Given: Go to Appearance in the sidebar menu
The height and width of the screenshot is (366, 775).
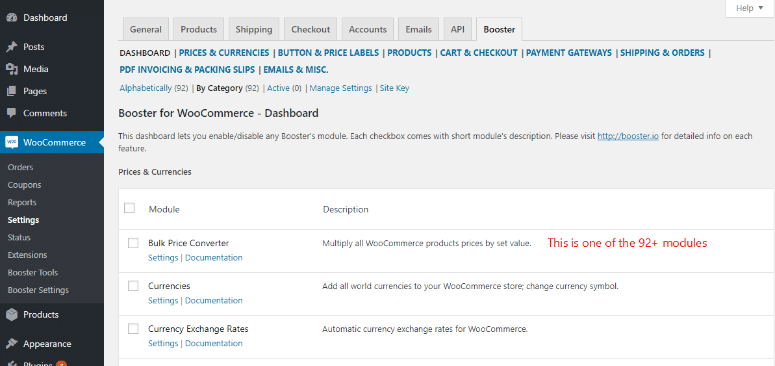Looking at the screenshot, I should (47, 344).
